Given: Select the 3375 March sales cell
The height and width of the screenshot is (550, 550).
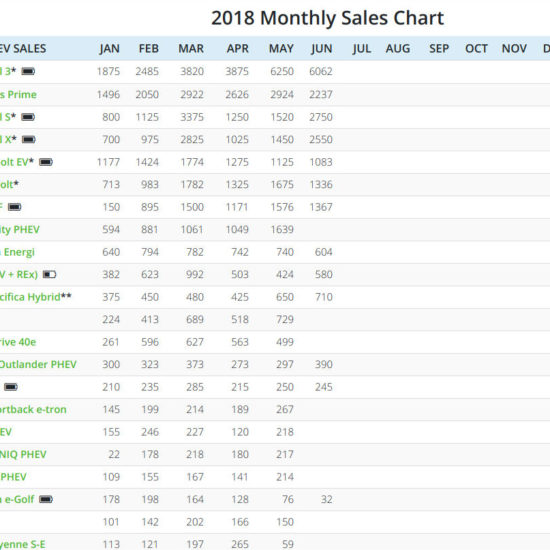Looking at the screenshot, I should [x=192, y=117].
